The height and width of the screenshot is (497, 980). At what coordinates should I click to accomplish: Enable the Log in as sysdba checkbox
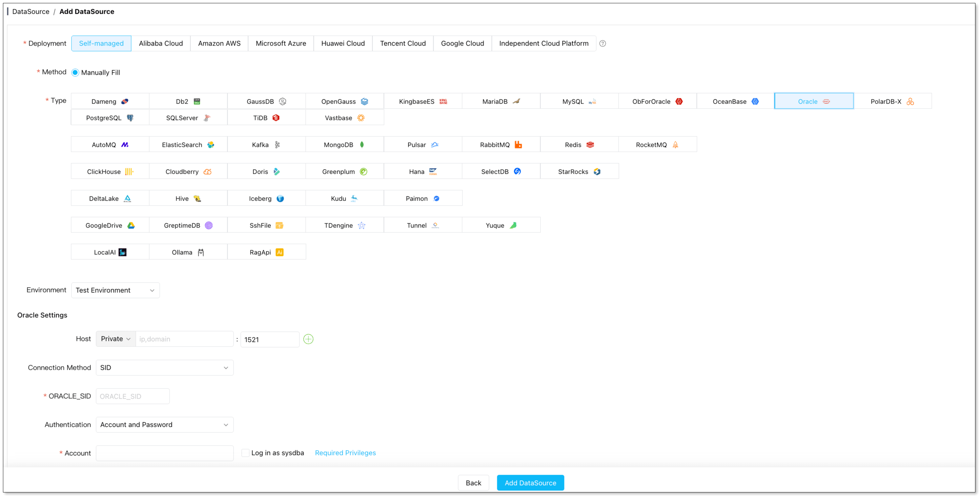245,452
